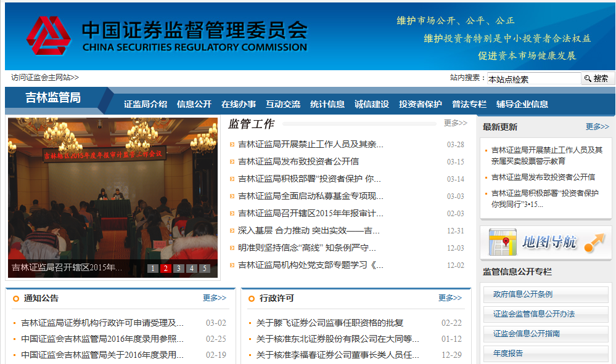The width and height of the screenshot is (616, 364).
Task: Click the conference slideshow photo
Action: [x=112, y=191]
